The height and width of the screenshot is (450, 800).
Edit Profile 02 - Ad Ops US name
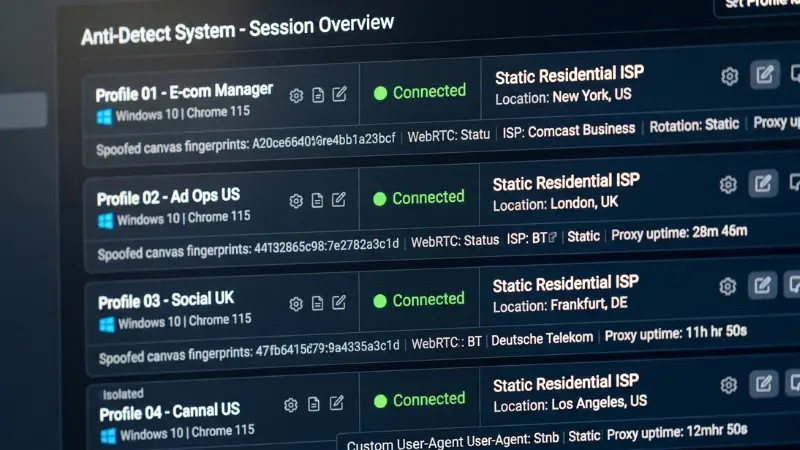339,199
